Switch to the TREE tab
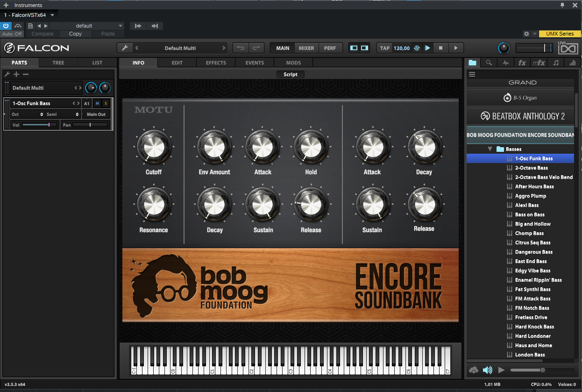Viewport: 582px width, 392px height. point(58,63)
